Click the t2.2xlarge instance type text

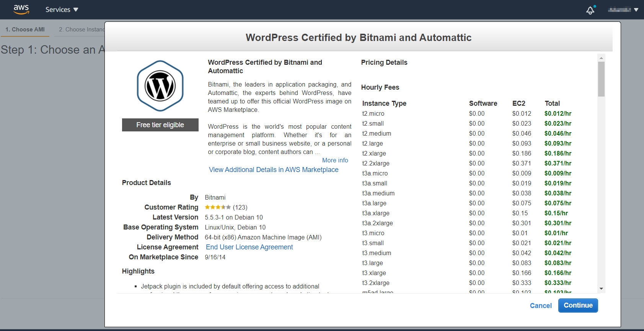point(376,163)
